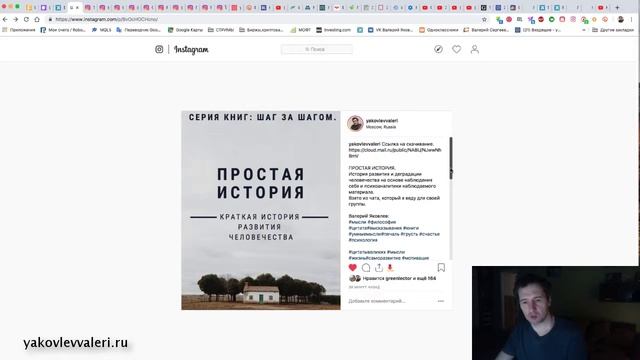Click the Instagram URL address bar
The image size is (640, 360).
pos(265,19)
